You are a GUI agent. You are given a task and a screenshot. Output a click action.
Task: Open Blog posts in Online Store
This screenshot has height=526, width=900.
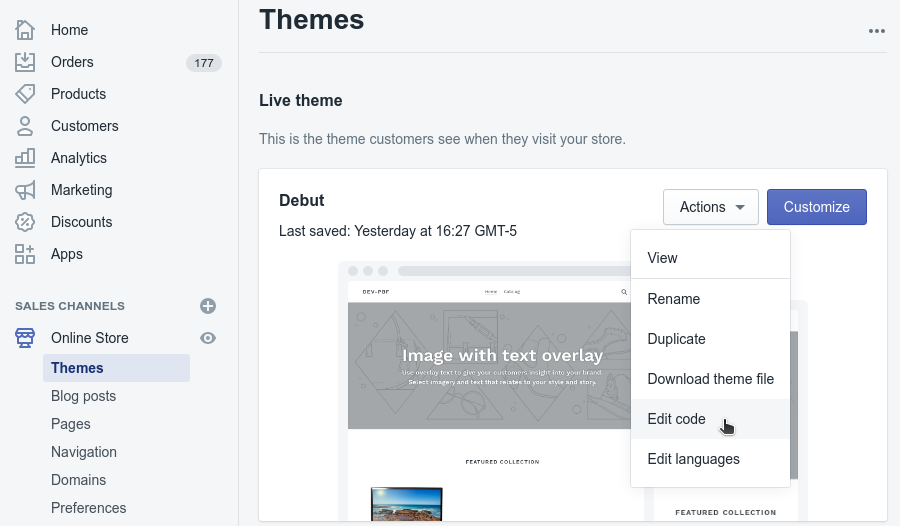(84, 396)
